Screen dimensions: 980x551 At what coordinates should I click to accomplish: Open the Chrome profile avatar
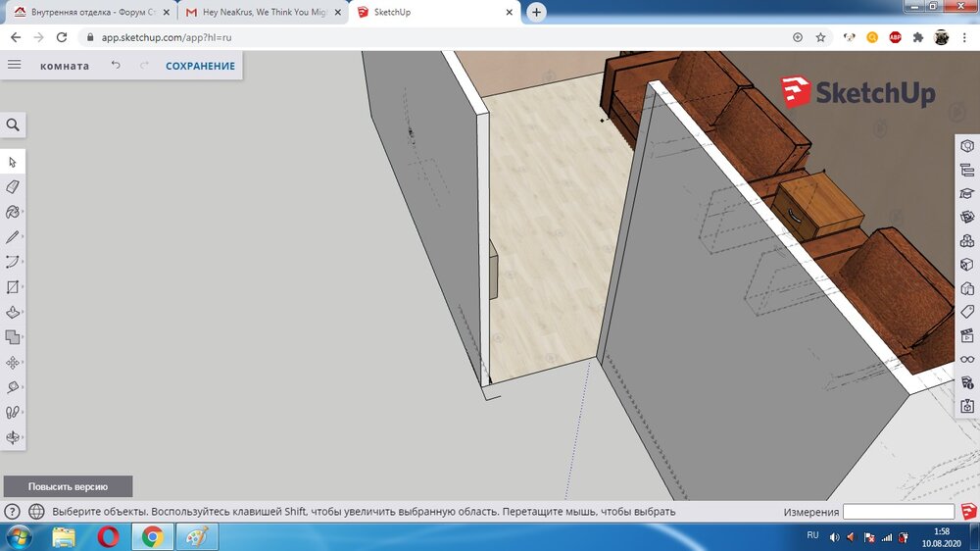click(x=941, y=37)
